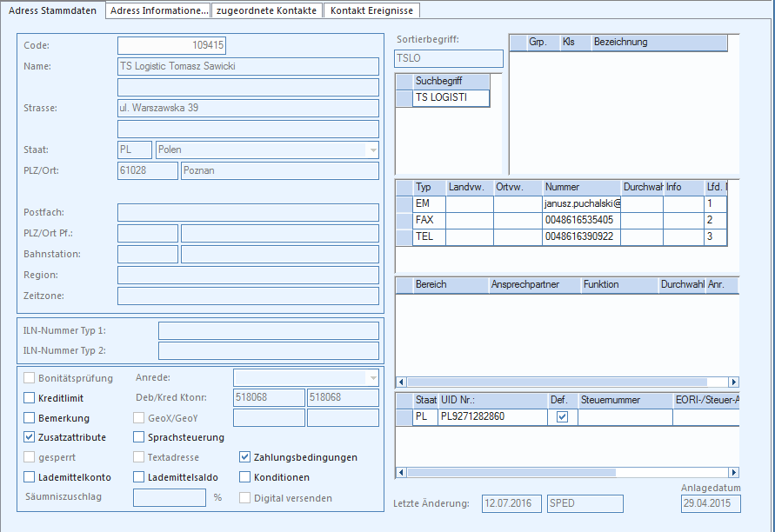Expand the Staat country dropdown

(x=373, y=150)
